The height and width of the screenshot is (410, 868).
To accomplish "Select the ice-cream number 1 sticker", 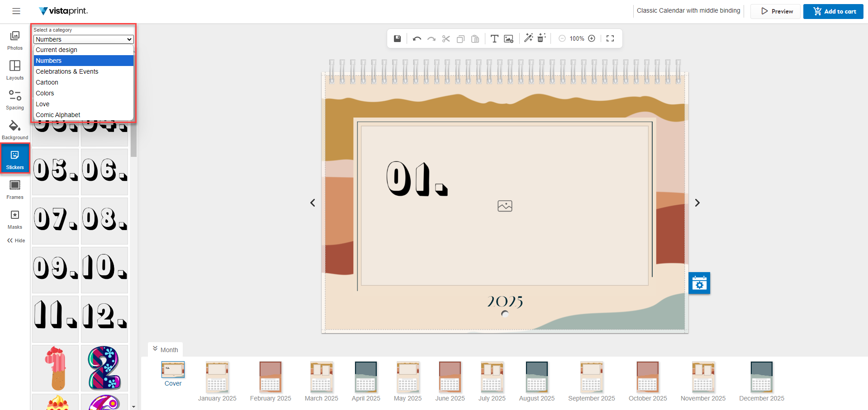I will tap(55, 368).
